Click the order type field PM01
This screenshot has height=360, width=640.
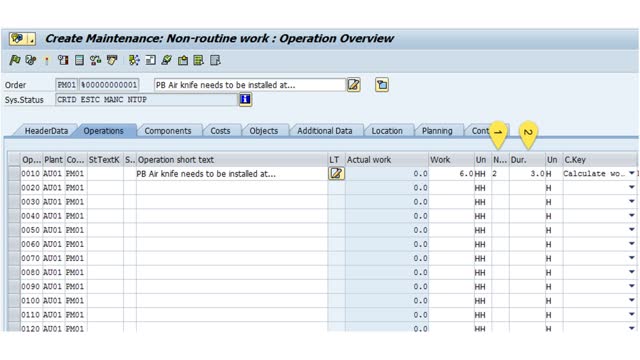(66, 85)
